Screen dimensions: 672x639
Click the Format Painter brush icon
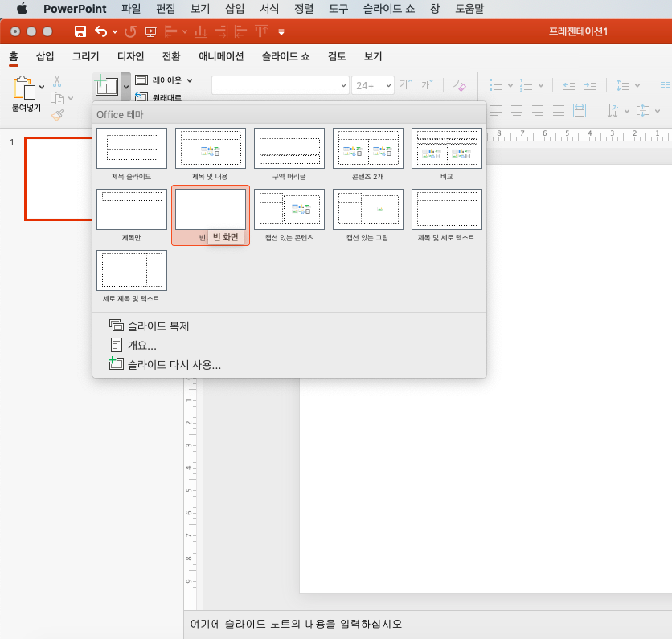57,115
